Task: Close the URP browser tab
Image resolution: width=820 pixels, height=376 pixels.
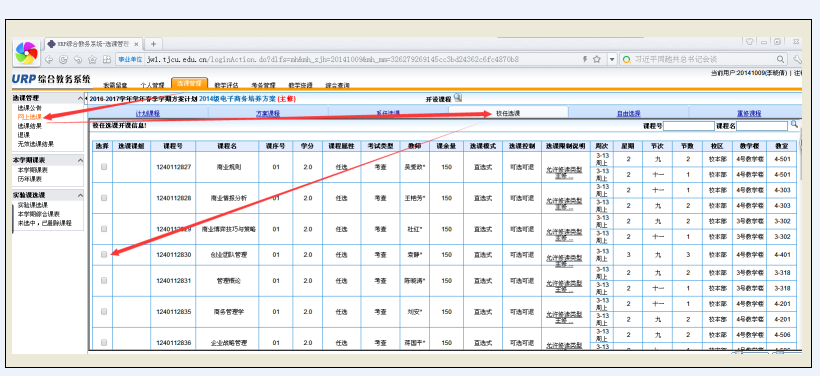Action: click(136, 44)
